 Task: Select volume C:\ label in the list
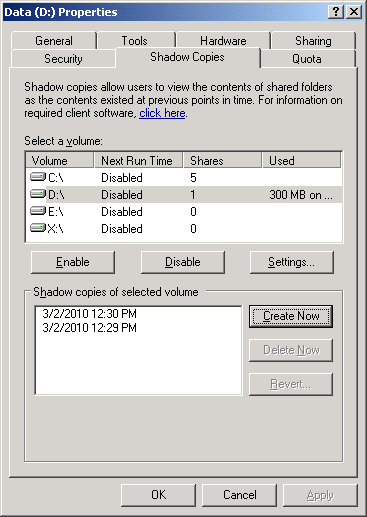(56, 178)
